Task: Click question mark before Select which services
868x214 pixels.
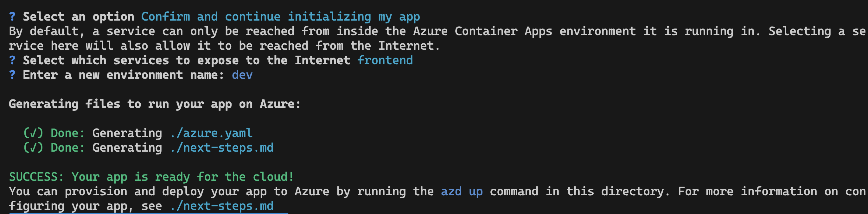Action: [x=12, y=60]
